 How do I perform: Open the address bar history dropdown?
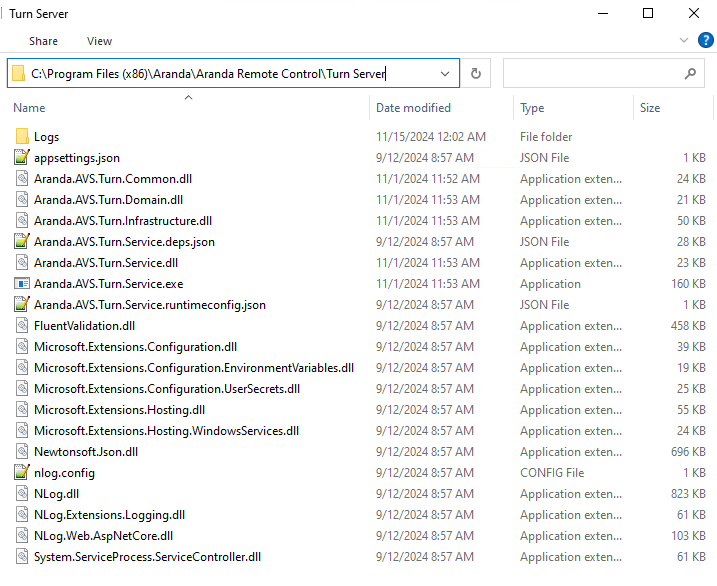(444, 74)
